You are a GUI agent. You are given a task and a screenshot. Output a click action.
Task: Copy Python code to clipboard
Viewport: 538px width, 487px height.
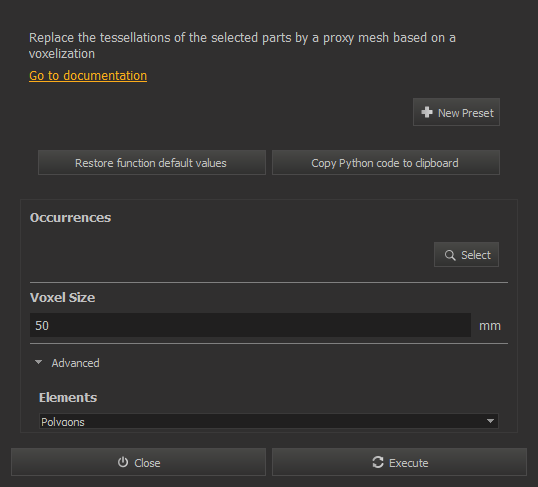tap(386, 163)
